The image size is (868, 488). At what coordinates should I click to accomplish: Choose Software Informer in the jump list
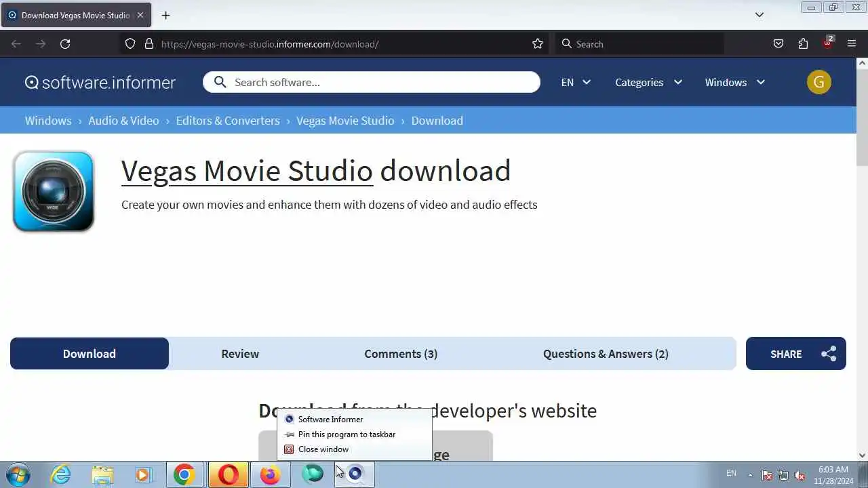tap(354, 419)
